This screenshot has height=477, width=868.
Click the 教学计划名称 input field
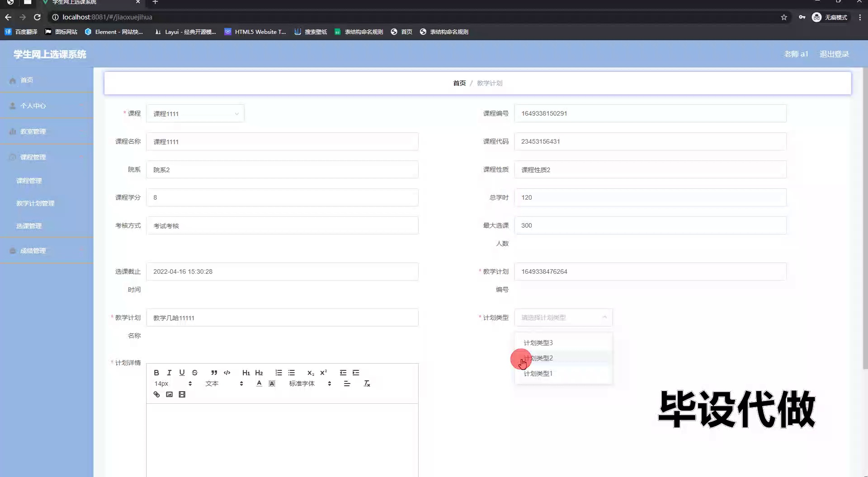tap(282, 318)
